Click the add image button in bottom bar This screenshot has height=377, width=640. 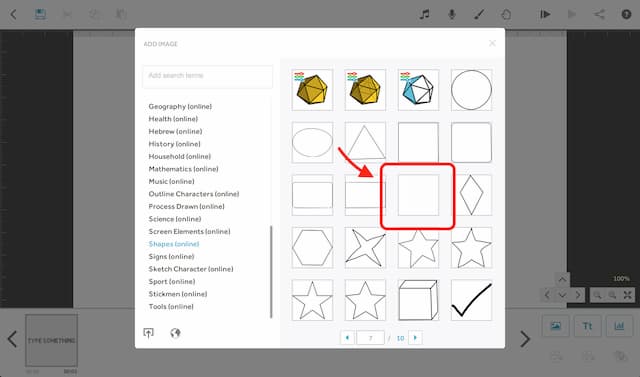(556, 326)
